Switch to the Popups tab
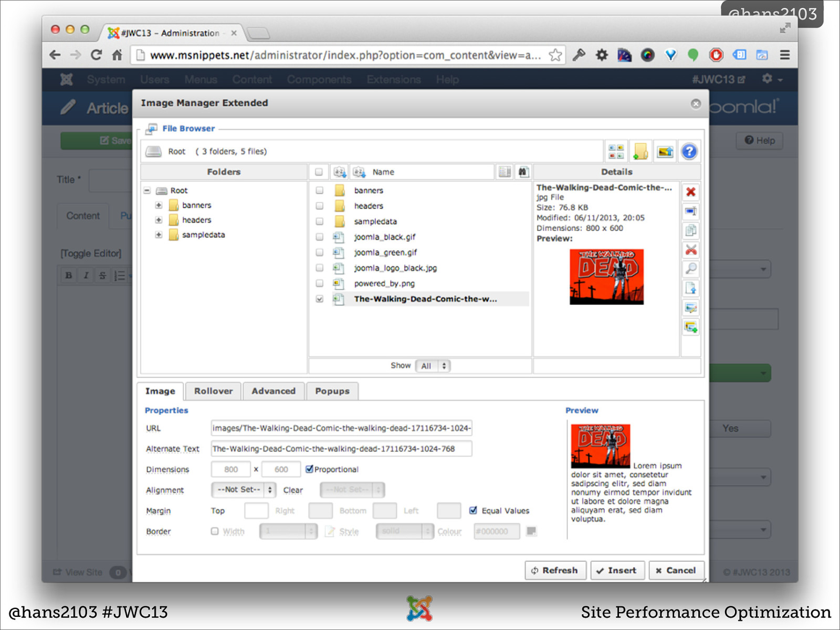Image resolution: width=840 pixels, height=630 pixels. [x=332, y=391]
